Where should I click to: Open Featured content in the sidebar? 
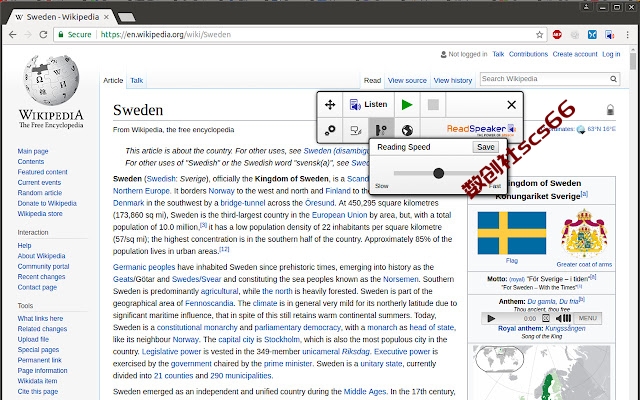point(42,172)
